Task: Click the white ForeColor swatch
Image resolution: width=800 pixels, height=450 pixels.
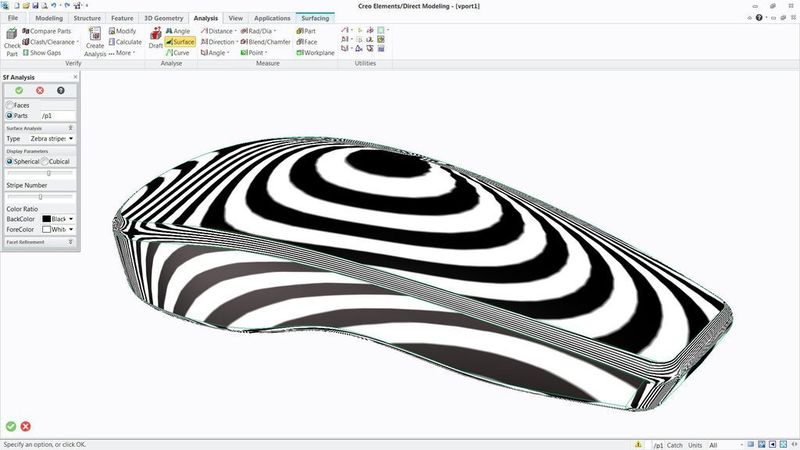Action: pos(46,230)
